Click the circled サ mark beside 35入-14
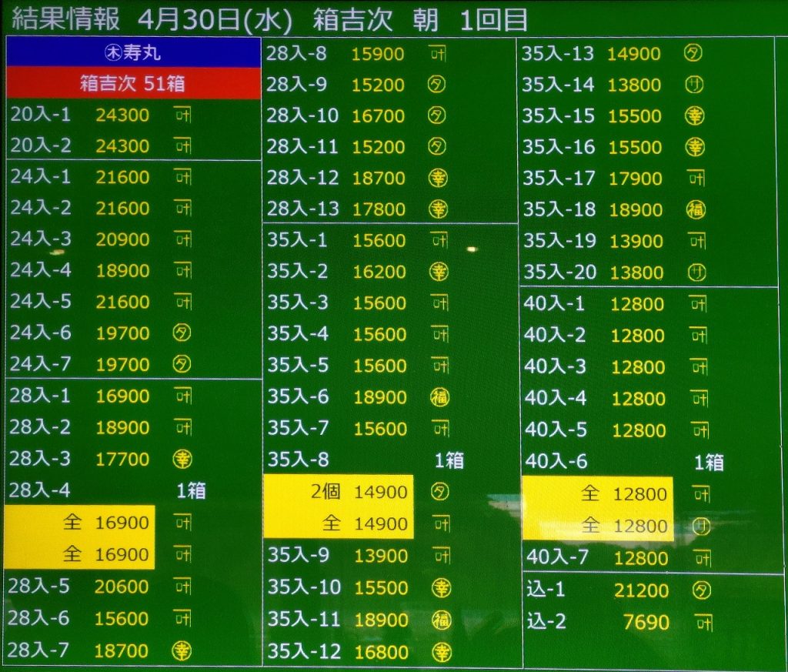The height and width of the screenshot is (672, 788). (694, 85)
